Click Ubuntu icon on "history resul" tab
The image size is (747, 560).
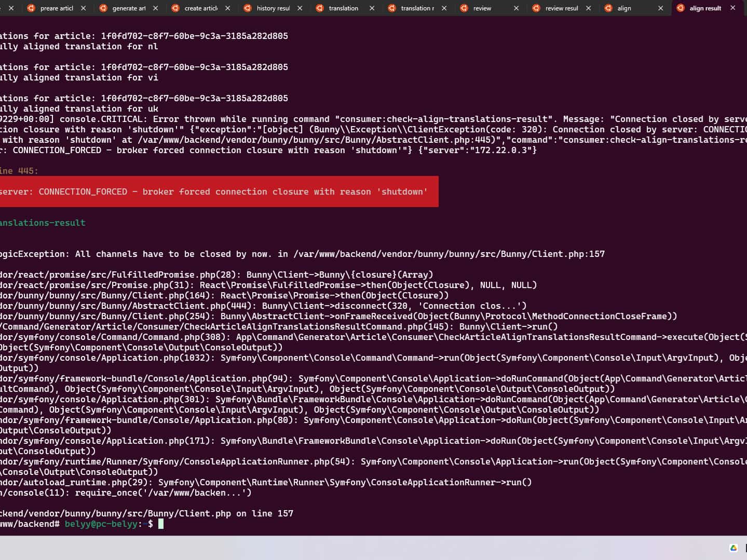point(248,8)
